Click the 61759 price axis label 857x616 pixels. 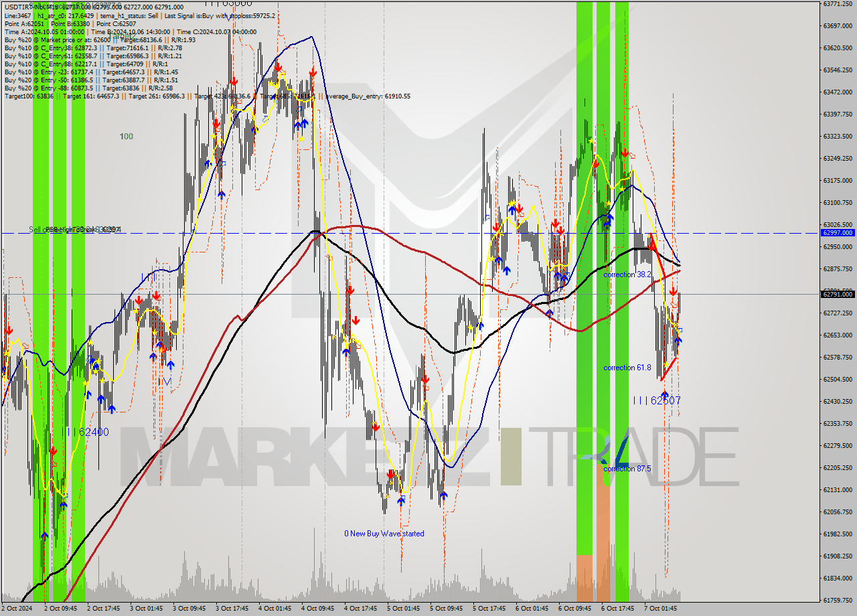tap(837, 600)
